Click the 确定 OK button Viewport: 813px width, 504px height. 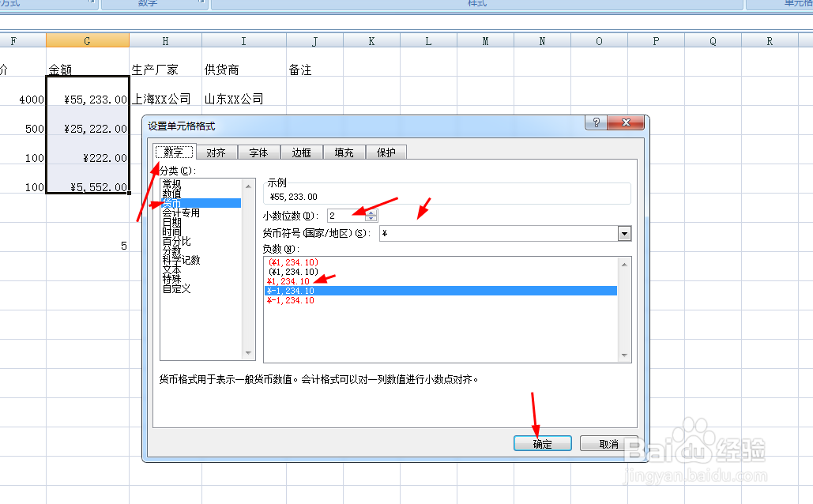543,443
